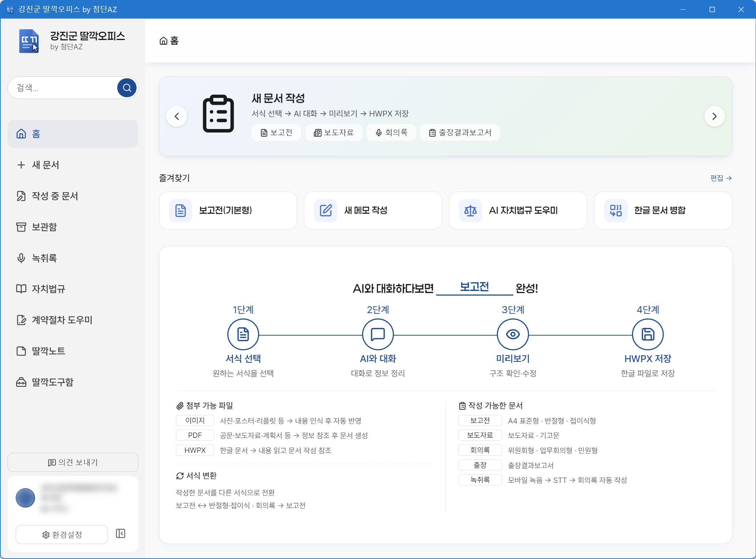The image size is (756, 559).
Task: Click the pencil icon on 새 메모 작성
Action: 326,211
